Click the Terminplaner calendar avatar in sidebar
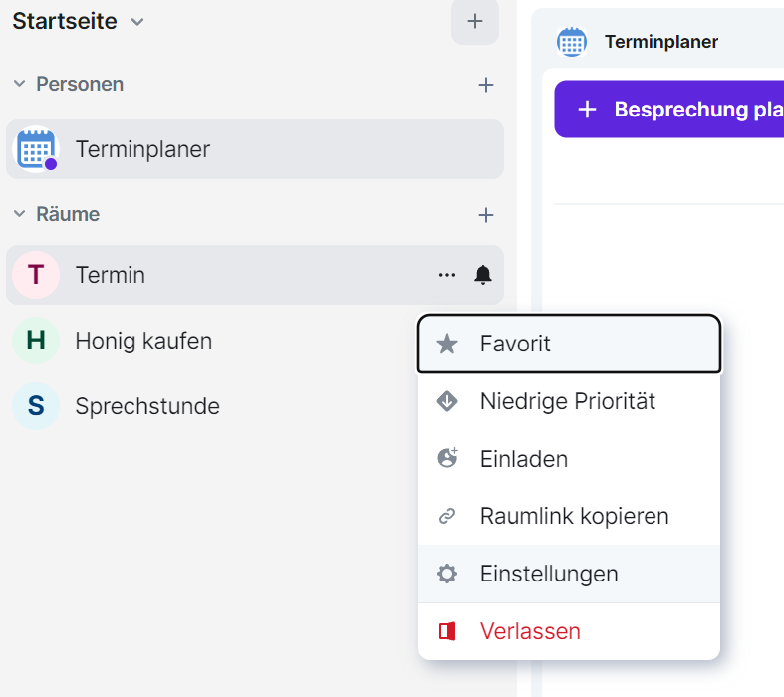Image resolution: width=784 pixels, height=697 pixels. (36, 149)
